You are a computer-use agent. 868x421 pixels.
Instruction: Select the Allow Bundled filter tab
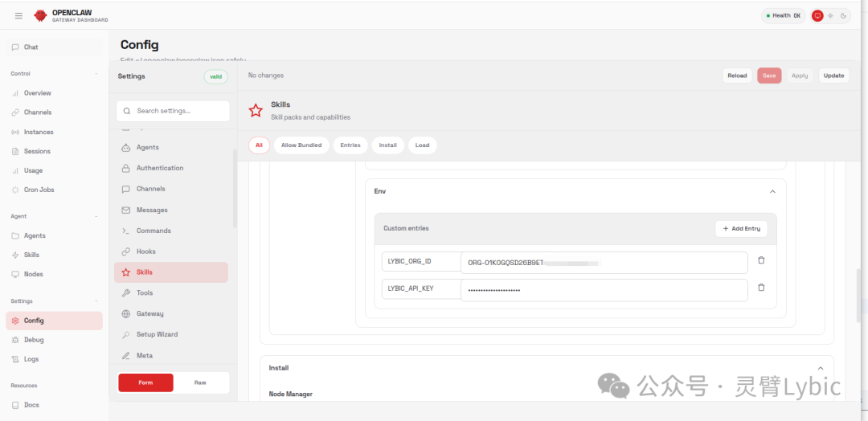point(301,145)
